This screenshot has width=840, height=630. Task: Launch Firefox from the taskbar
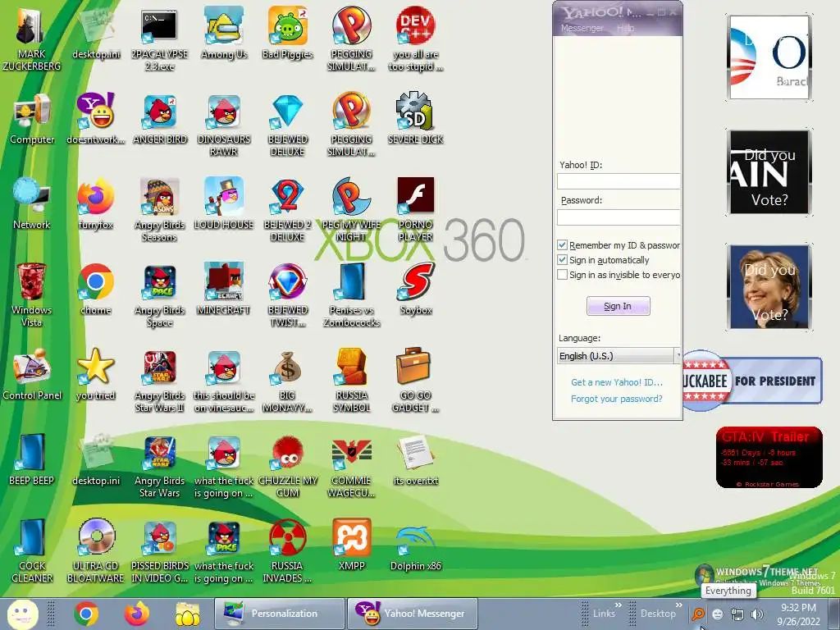(x=137, y=614)
